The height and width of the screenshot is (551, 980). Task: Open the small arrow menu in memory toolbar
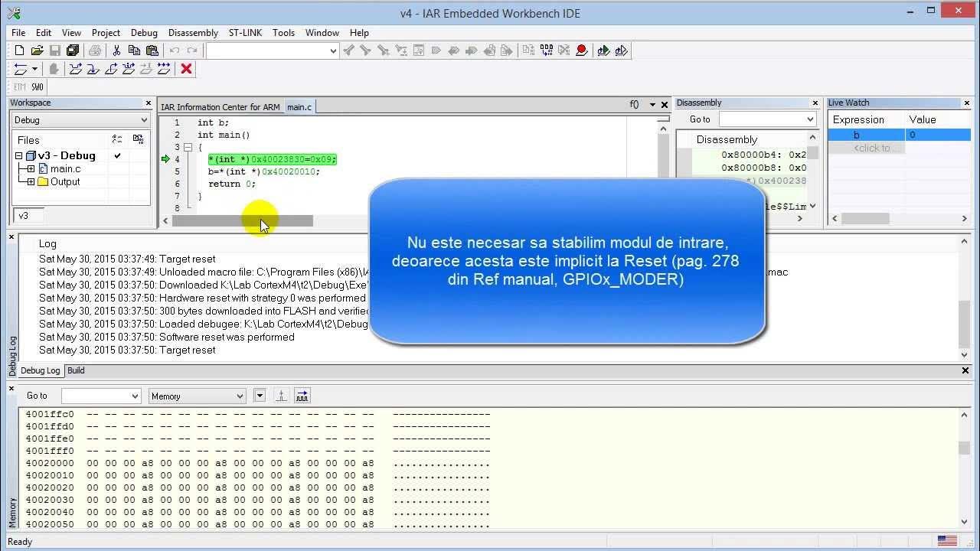coord(260,396)
